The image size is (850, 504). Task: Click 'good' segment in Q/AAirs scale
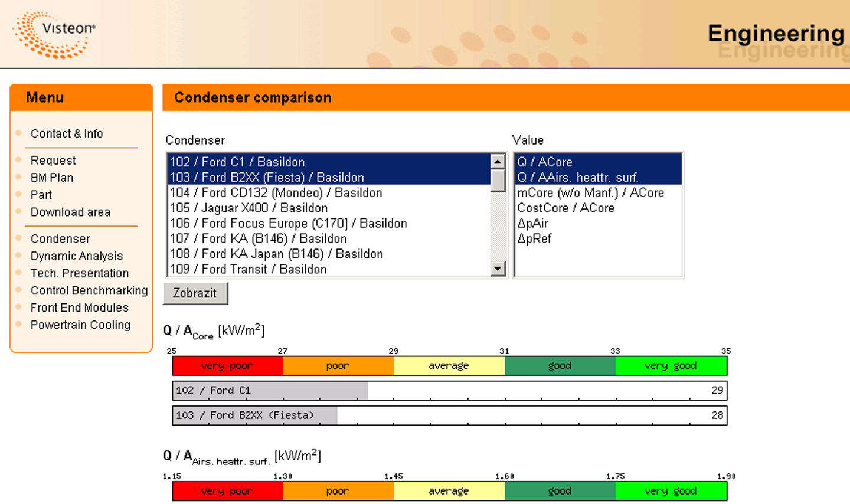coord(560,491)
